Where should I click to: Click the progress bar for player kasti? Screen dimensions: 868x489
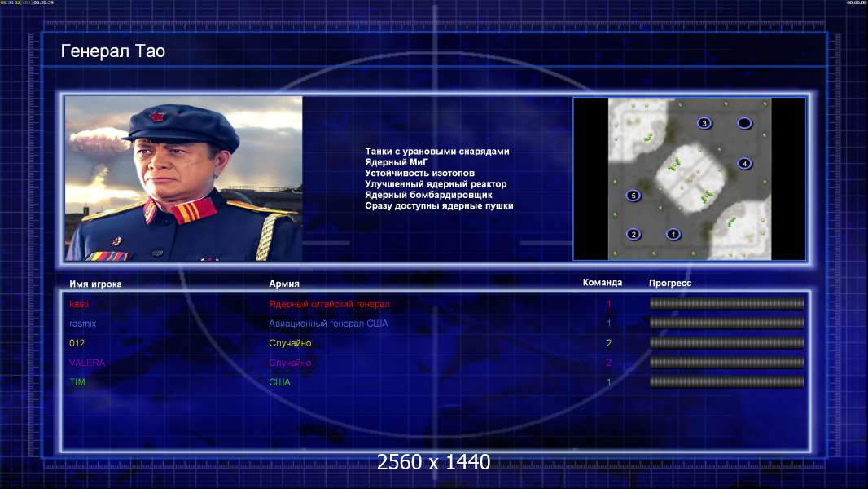(726, 304)
